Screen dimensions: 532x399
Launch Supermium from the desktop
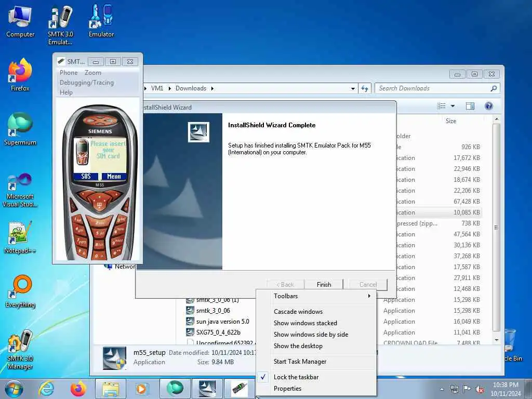pos(20,129)
